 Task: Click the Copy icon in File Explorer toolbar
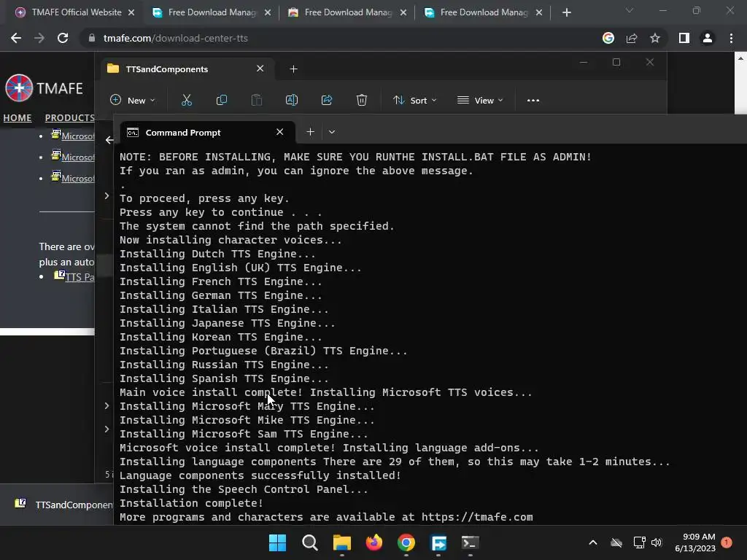222,100
